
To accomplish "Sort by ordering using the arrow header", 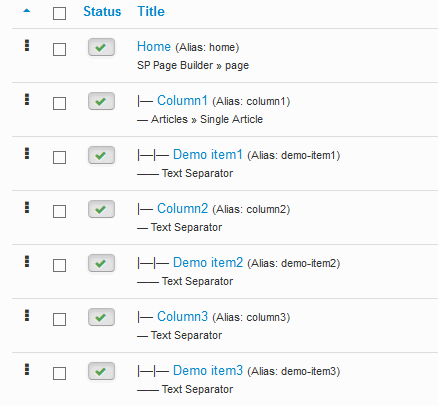I will click(27, 11).
